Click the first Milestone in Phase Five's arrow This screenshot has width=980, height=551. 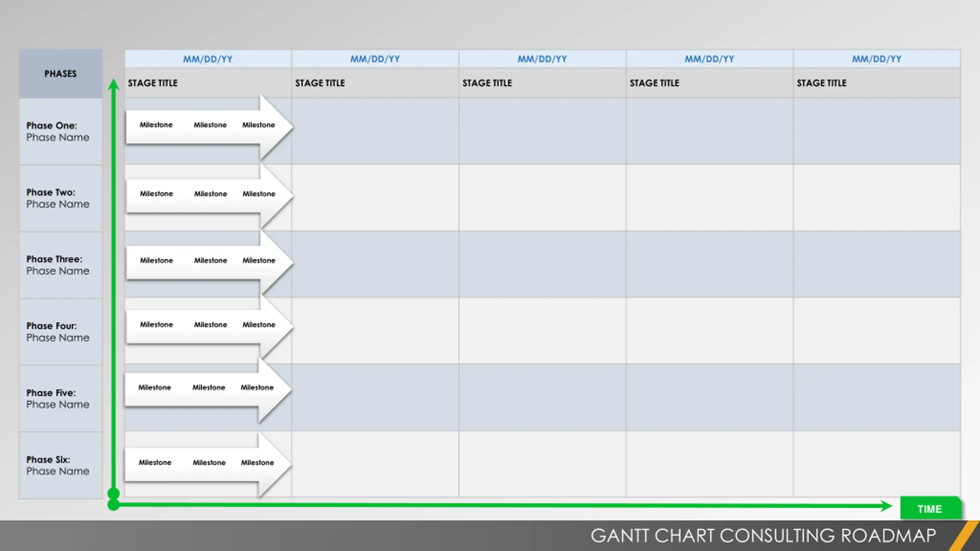(155, 387)
